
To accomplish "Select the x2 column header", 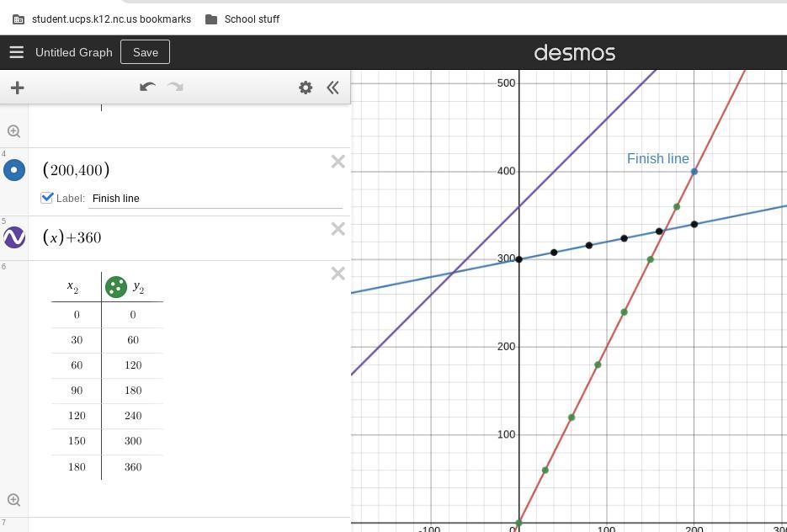I will (x=73, y=287).
